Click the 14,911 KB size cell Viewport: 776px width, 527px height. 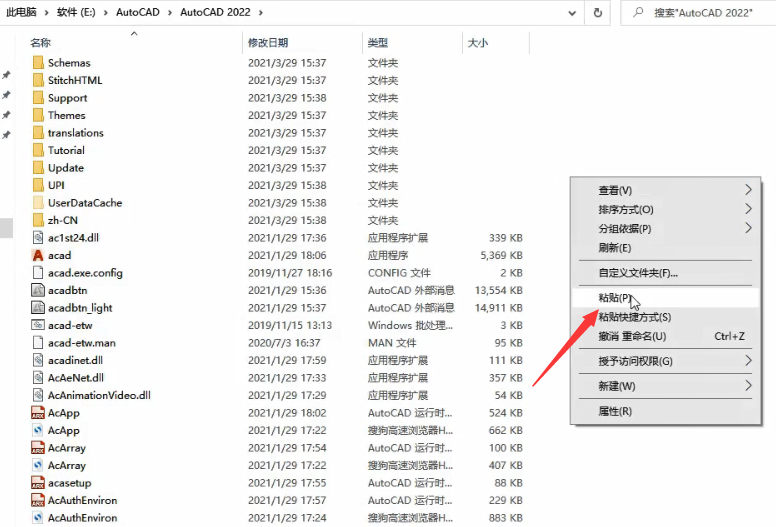(x=499, y=308)
